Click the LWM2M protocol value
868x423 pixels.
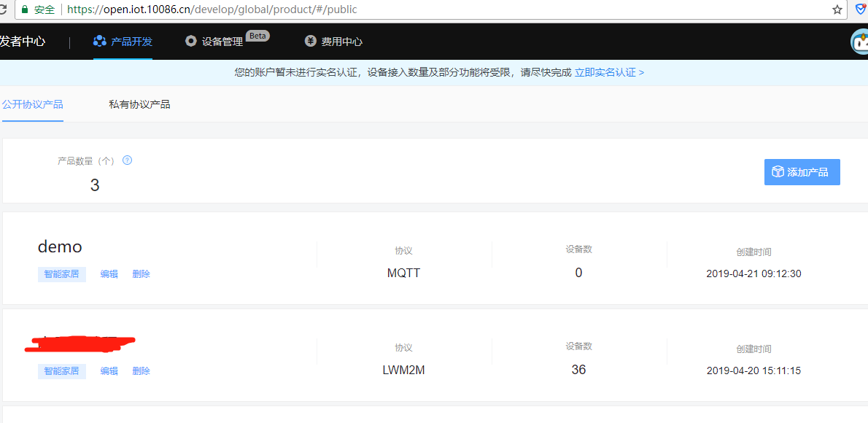pyautogui.click(x=403, y=370)
